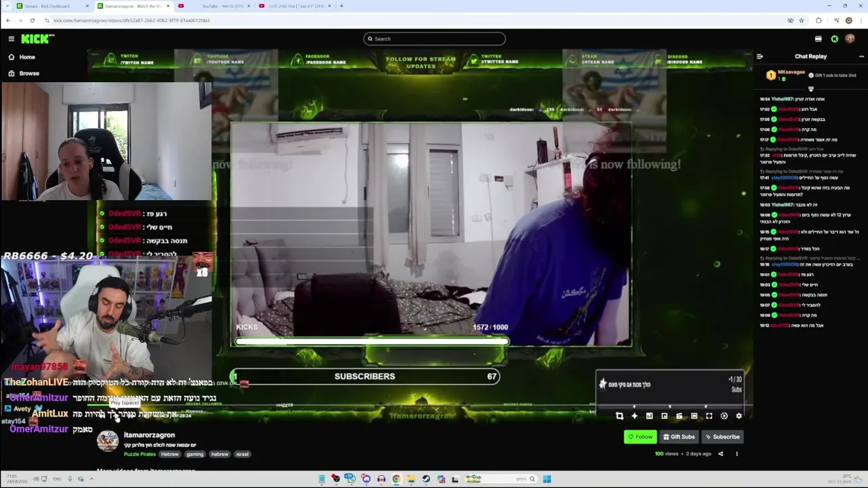Collapse the Chat Replay panel
The image size is (868, 488).
click(x=759, y=57)
